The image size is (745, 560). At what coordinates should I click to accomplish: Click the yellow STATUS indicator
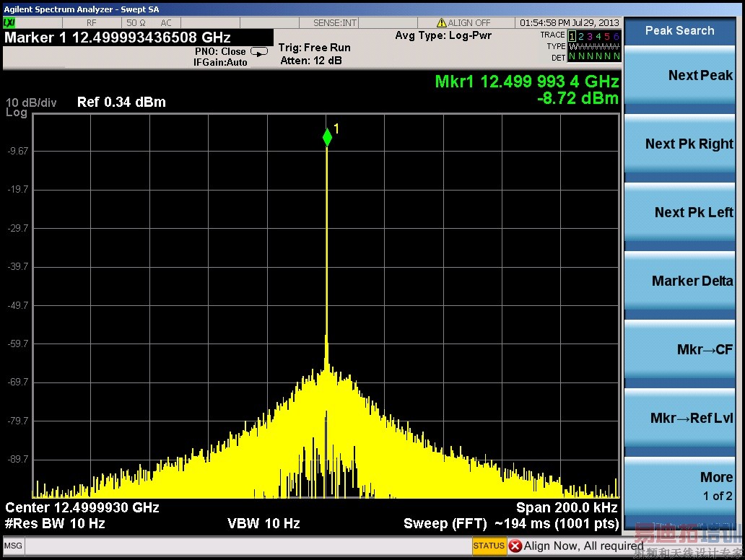pyautogui.click(x=489, y=546)
